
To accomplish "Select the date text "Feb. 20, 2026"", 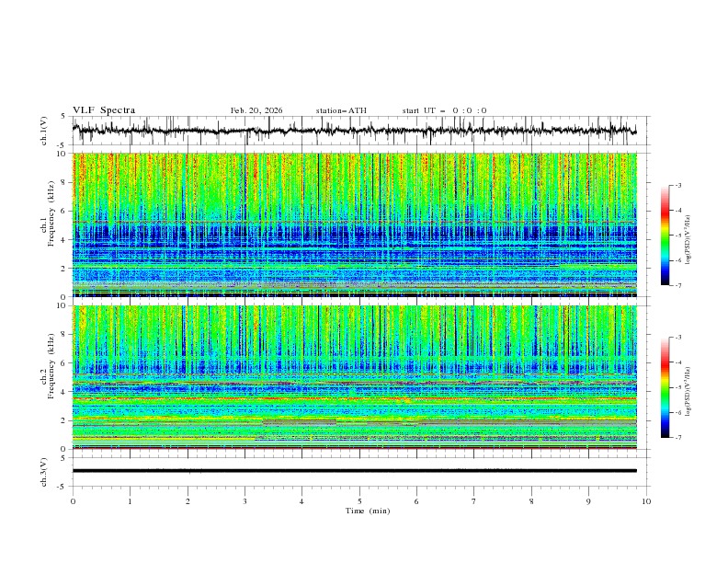I will 256,110.
